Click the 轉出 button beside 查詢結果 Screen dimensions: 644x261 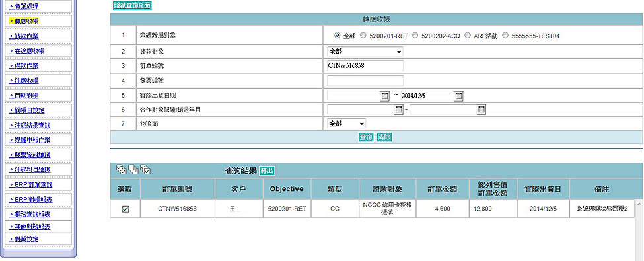pos(267,170)
